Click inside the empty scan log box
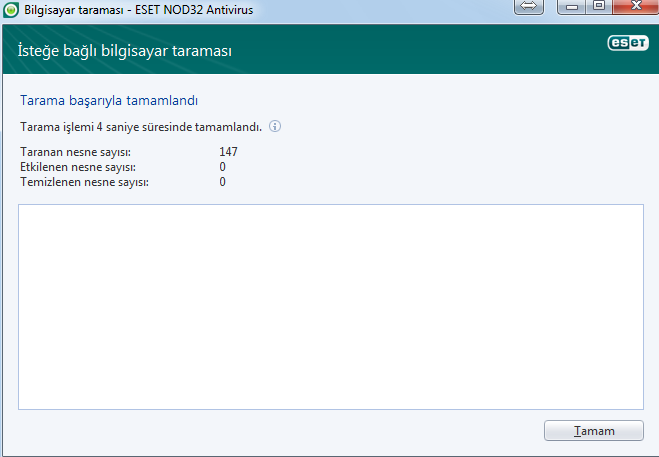 coord(331,307)
